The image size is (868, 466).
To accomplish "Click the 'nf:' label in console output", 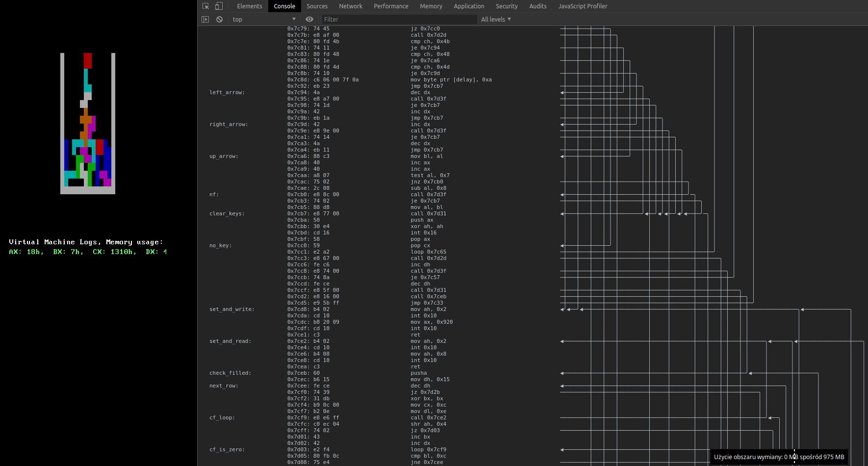I will 214,195.
